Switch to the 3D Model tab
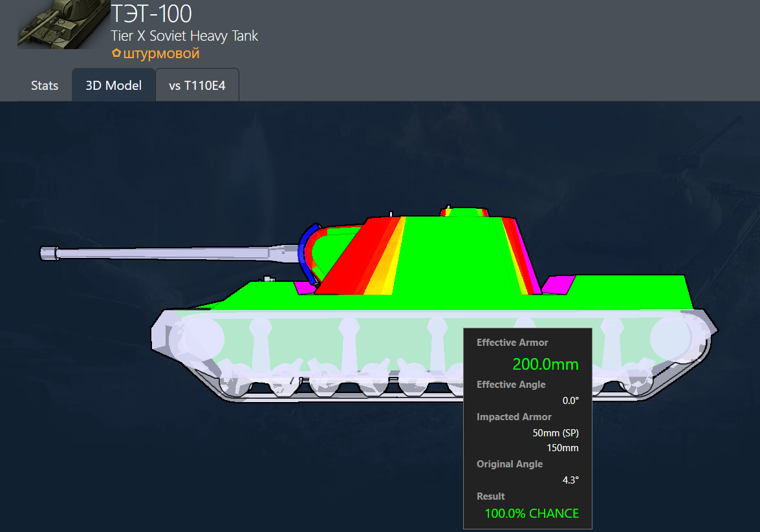The image size is (760, 532). [x=113, y=86]
